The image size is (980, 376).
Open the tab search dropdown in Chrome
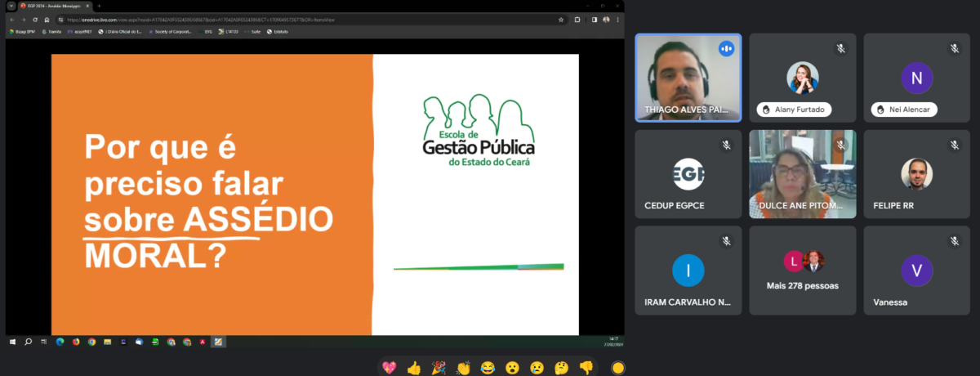(x=11, y=6)
